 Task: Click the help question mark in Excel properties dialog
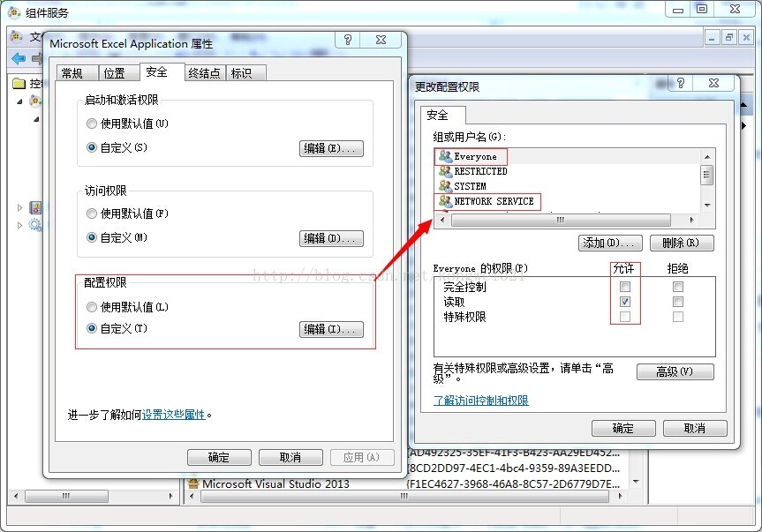pos(348,40)
